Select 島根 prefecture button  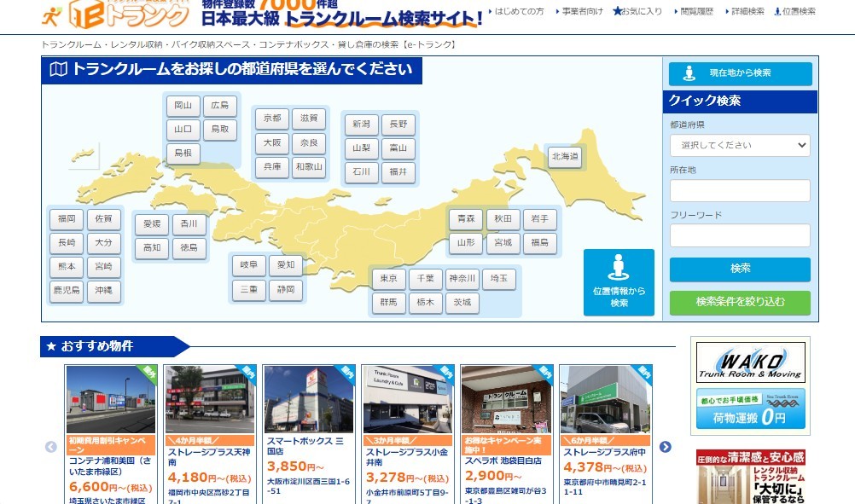click(x=183, y=154)
